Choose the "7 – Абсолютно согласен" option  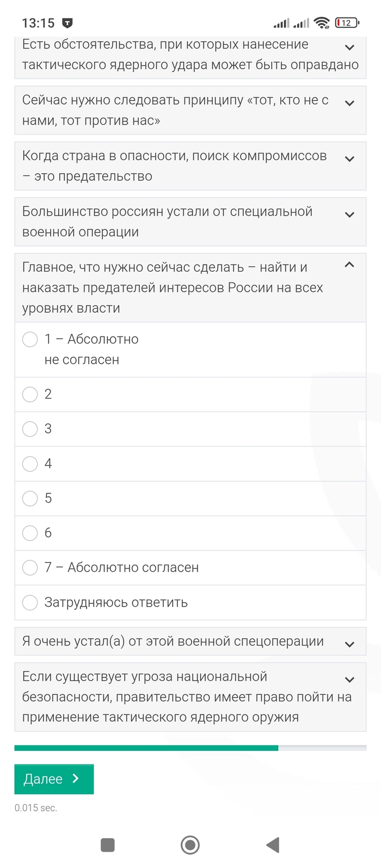click(30, 568)
